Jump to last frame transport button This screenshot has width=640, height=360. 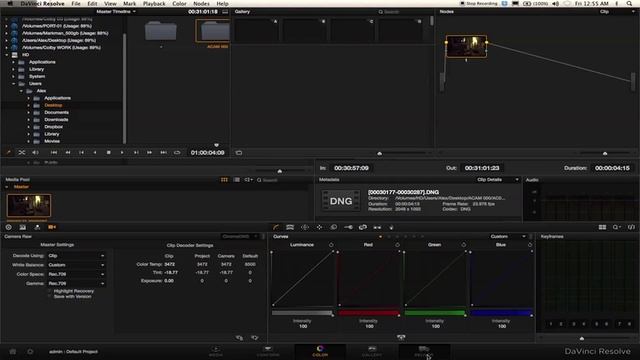click(163, 153)
